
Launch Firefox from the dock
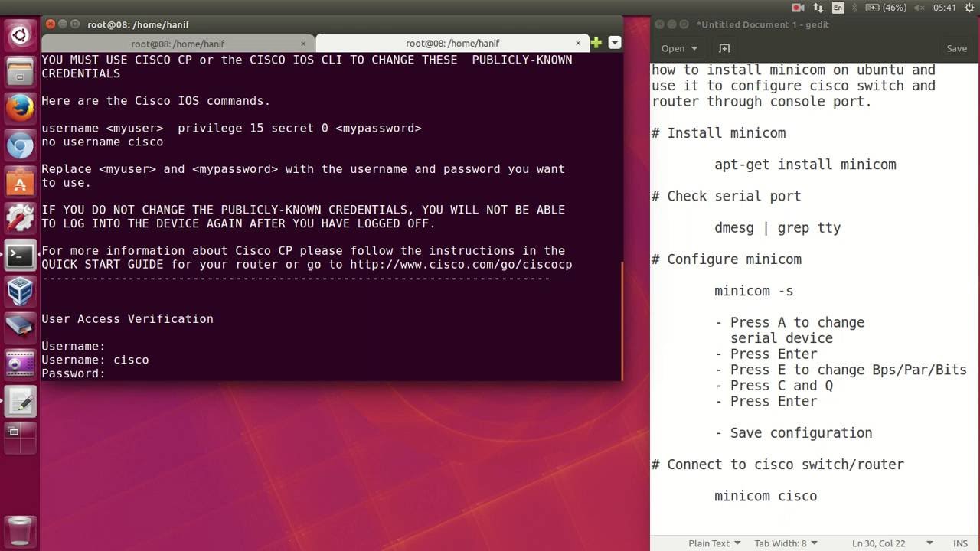20,109
